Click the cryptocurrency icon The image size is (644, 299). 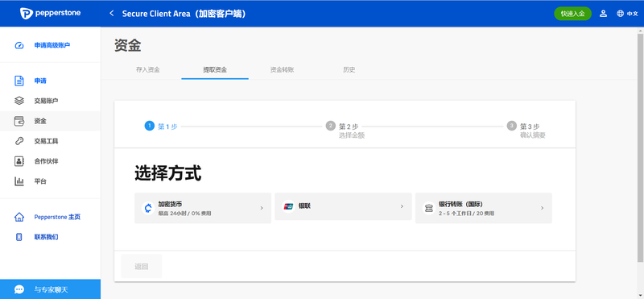pyautogui.click(x=147, y=208)
